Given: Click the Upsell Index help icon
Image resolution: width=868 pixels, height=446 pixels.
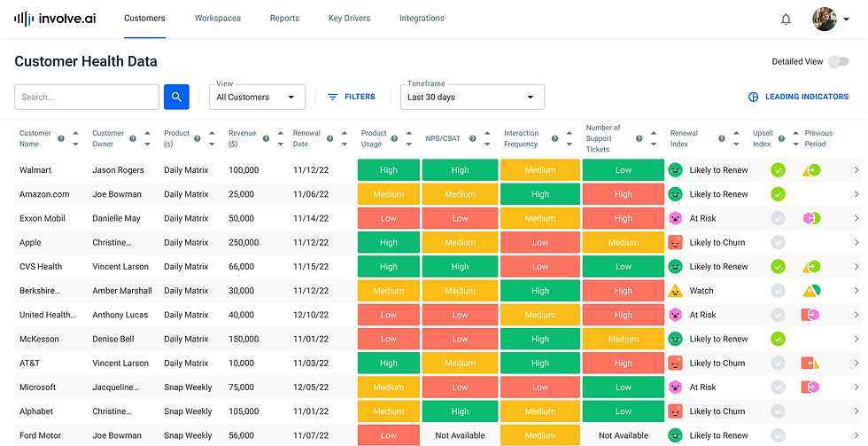Looking at the screenshot, I should coord(781,138).
